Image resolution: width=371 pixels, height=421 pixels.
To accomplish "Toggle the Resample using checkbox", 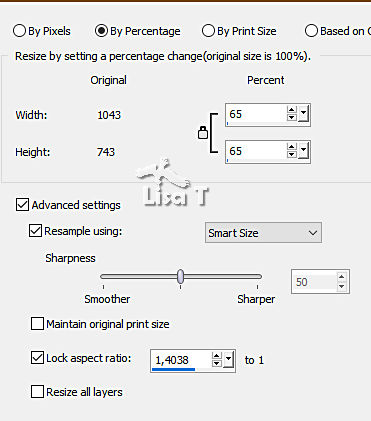I will (35, 231).
